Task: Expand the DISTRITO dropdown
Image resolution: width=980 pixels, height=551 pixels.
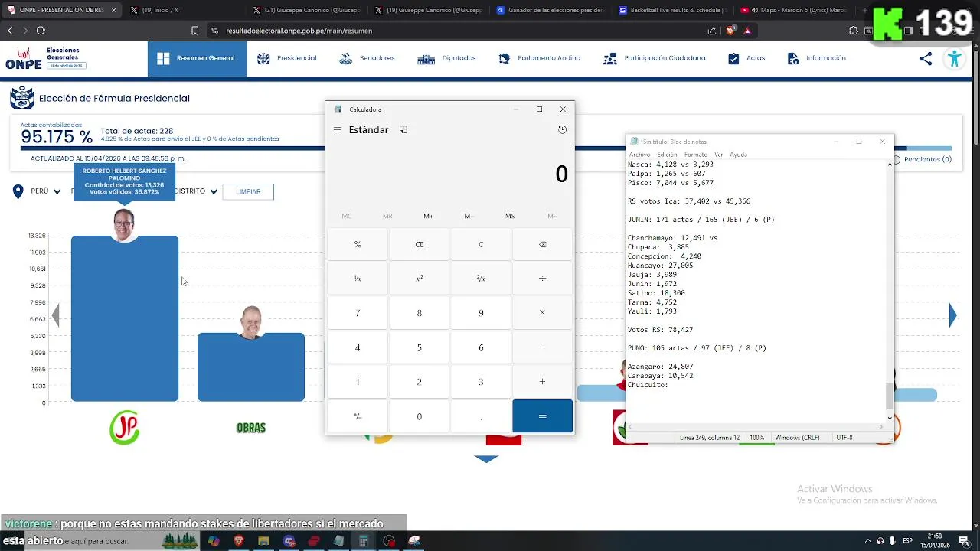Action: pyautogui.click(x=197, y=191)
